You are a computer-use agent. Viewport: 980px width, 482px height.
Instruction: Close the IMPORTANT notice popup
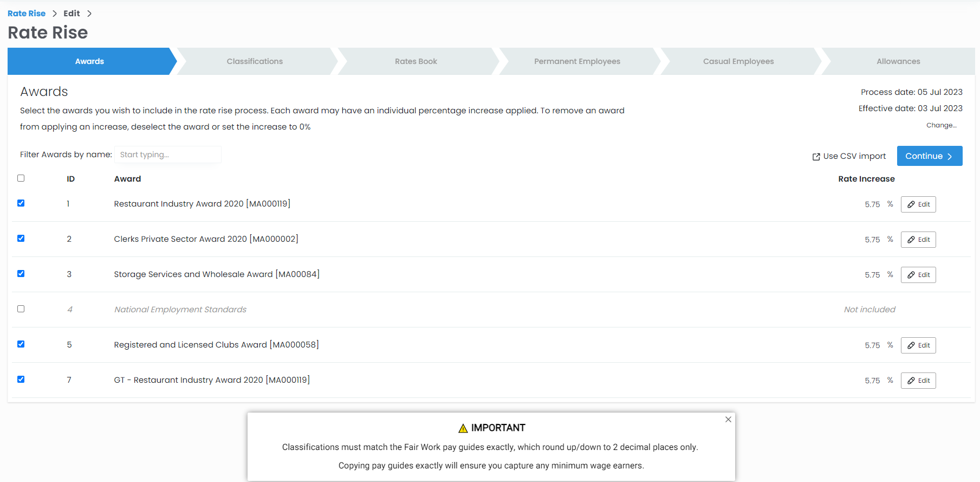click(728, 420)
